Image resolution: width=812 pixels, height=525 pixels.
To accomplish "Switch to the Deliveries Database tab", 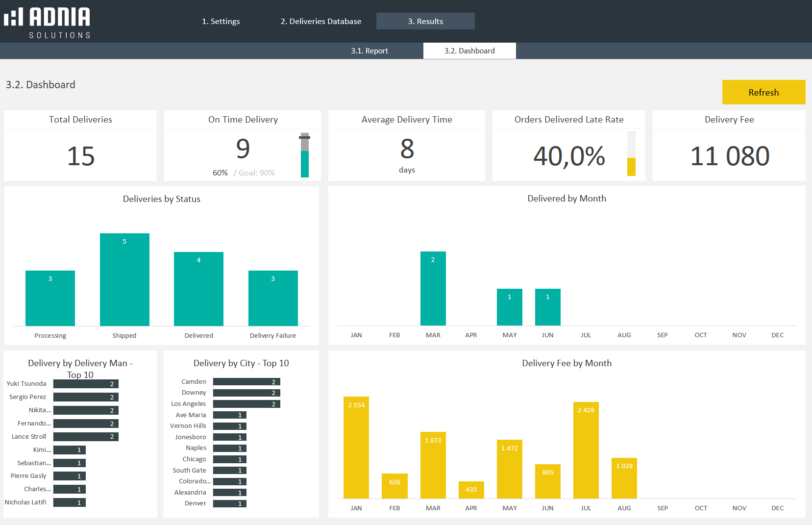I will [320, 21].
